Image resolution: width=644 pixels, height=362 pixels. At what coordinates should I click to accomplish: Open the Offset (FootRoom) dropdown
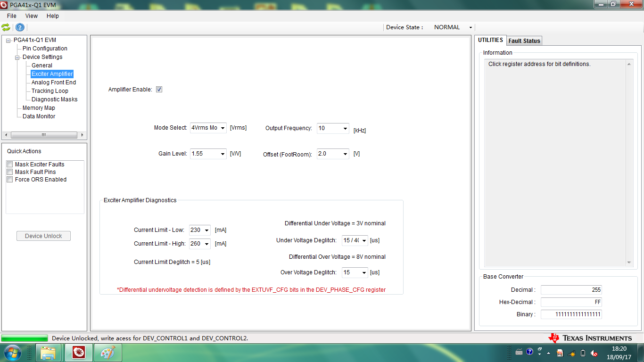333,154
